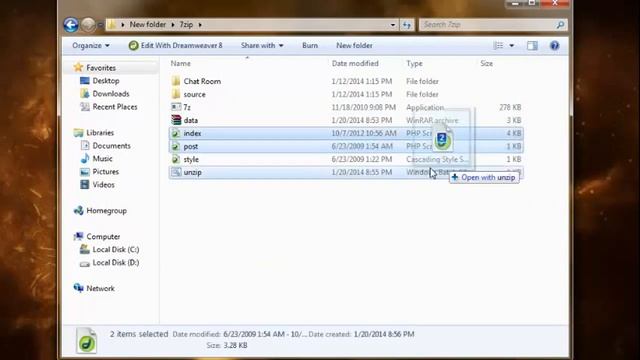Screen dimensions: 640x360
Task: Open Local Disk (C:)
Action: coord(116,249)
